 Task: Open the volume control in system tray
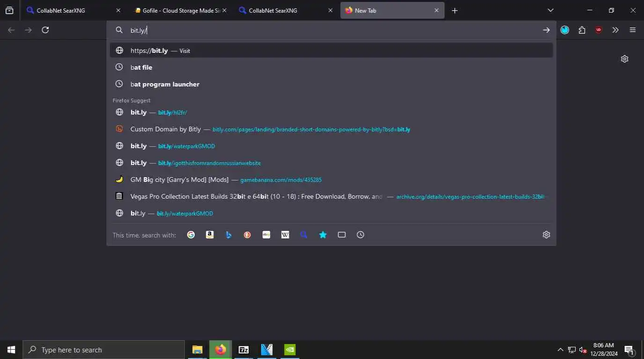583,350
